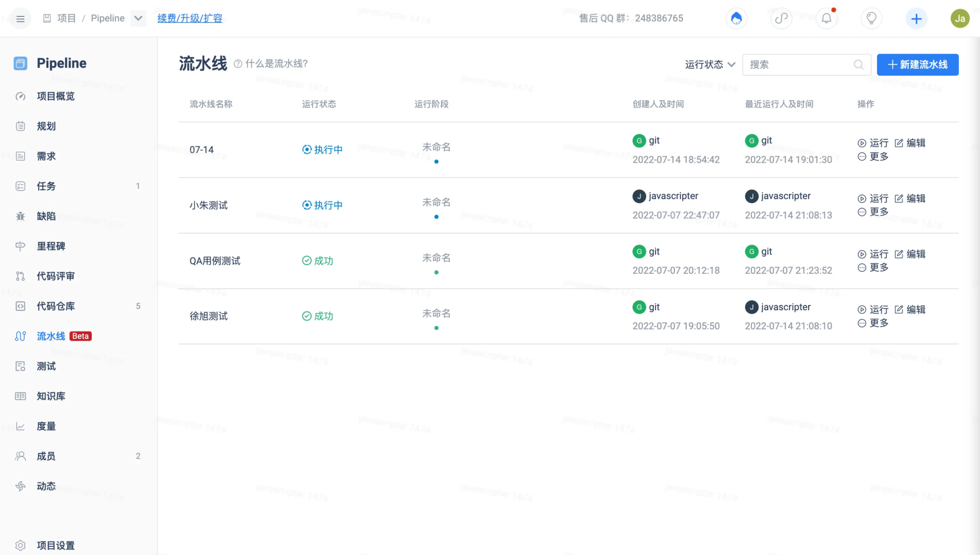Click the search magnifier icon
980x555 pixels.
click(859, 65)
